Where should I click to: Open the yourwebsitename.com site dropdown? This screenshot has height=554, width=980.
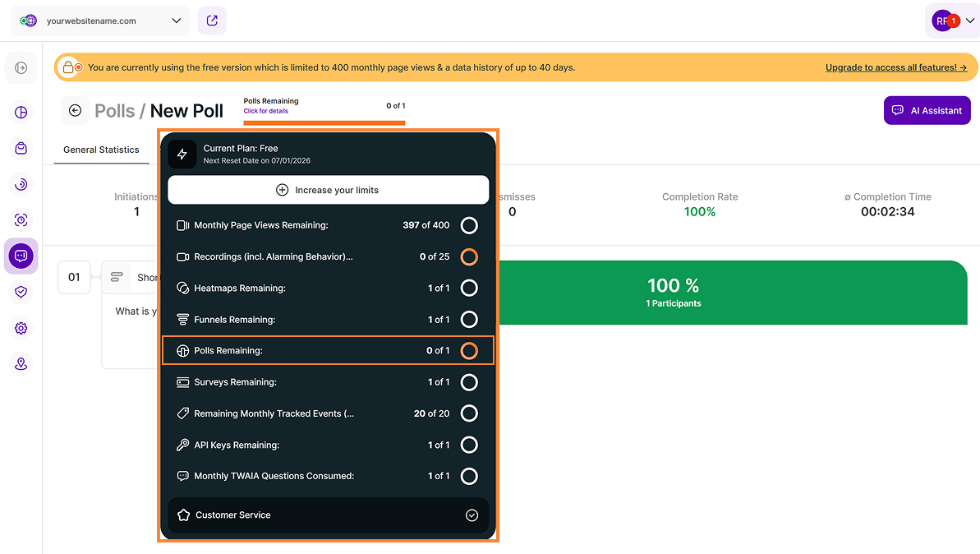pyautogui.click(x=100, y=21)
